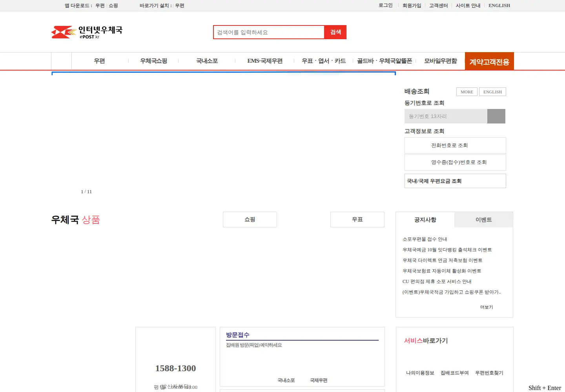The width and height of the screenshot is (565, 392).
Task: Click the 방문접수 heading
Action: point(238,335)
